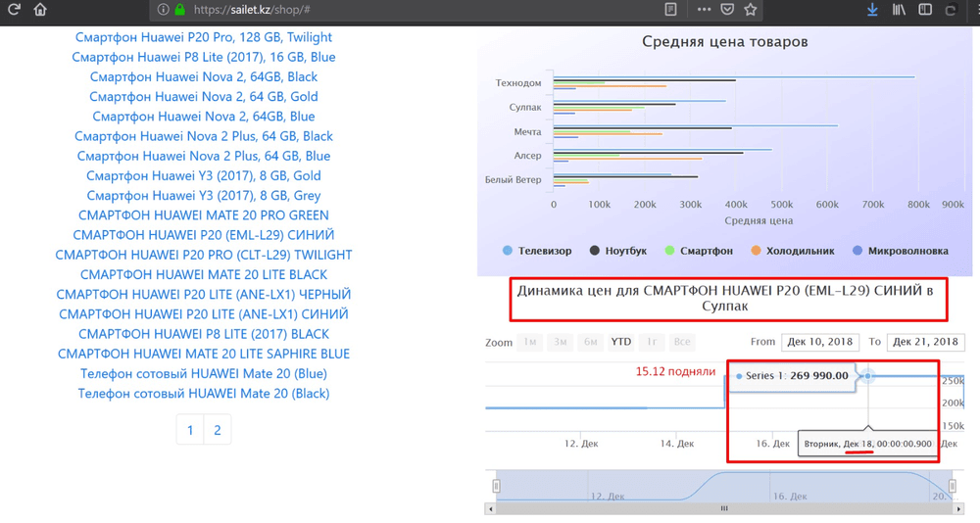Click the Сулпак category label in chart
980x523 pixels.
coord(525,108)
